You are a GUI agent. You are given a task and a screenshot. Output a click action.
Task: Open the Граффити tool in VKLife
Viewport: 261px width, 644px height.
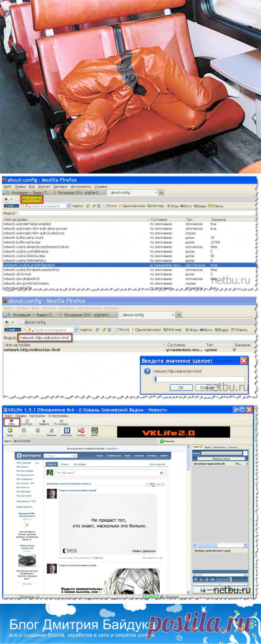click(45, 421)
